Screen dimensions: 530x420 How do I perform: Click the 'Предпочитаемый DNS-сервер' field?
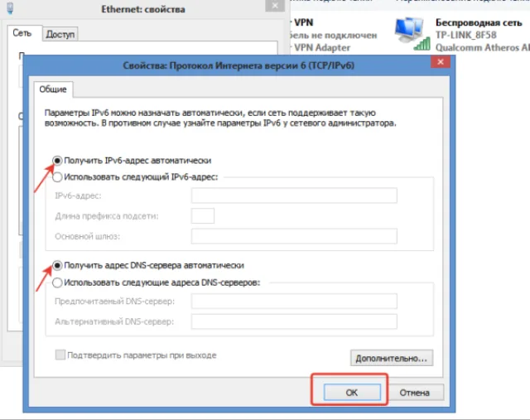click(294, 301)
